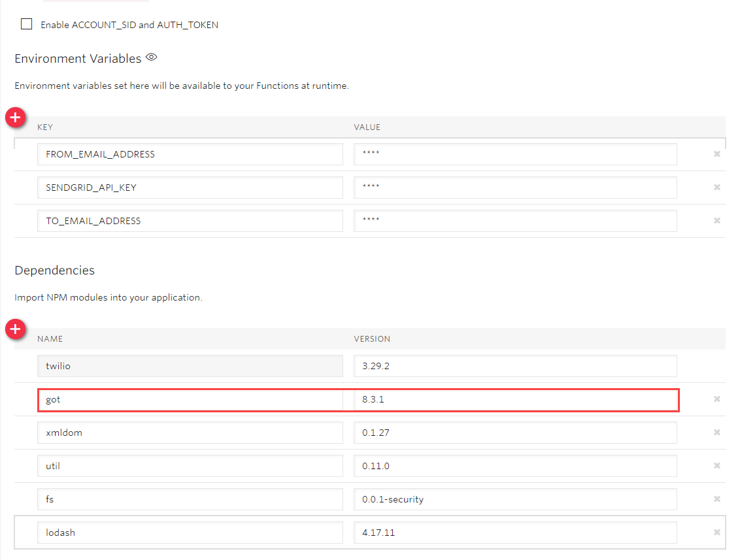Delete the SENDGRID_API_KEY row
740x560 pixels.
(716, 187)
